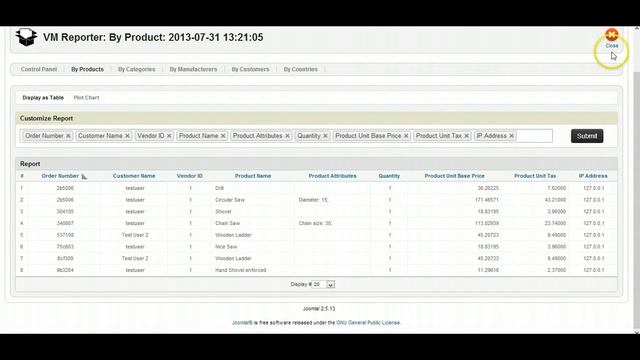640x360 pixels.
Task: Select the Shovel product cell
Action: [223, 212]
